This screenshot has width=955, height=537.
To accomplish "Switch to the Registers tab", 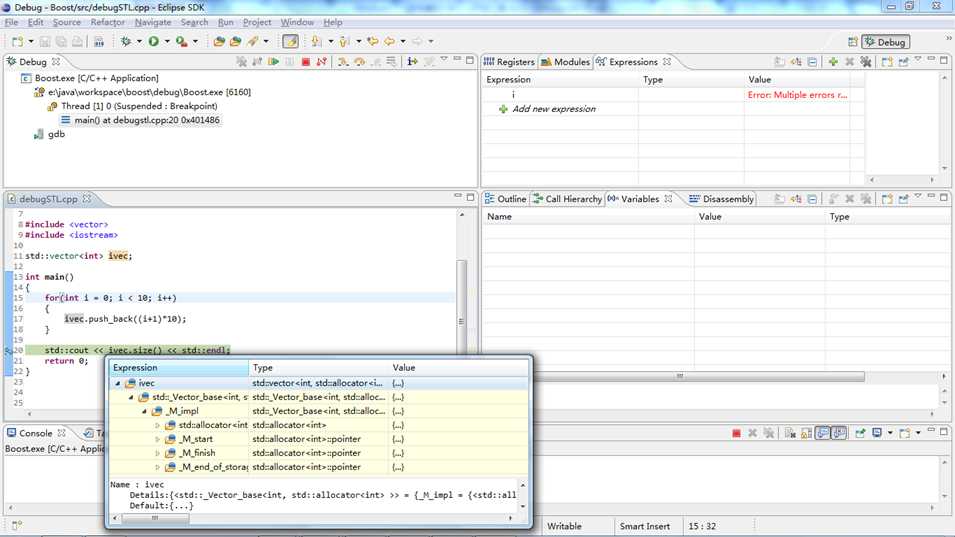I will coord(510,62).
